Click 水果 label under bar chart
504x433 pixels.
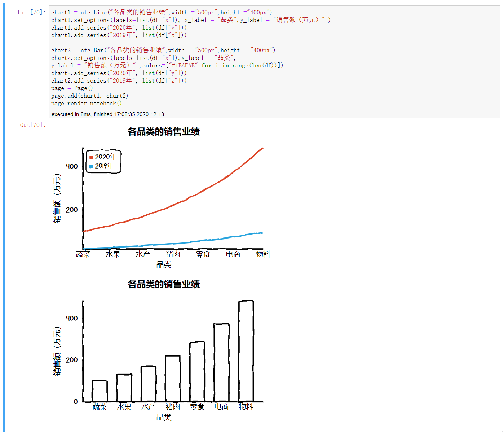[124, 407]
